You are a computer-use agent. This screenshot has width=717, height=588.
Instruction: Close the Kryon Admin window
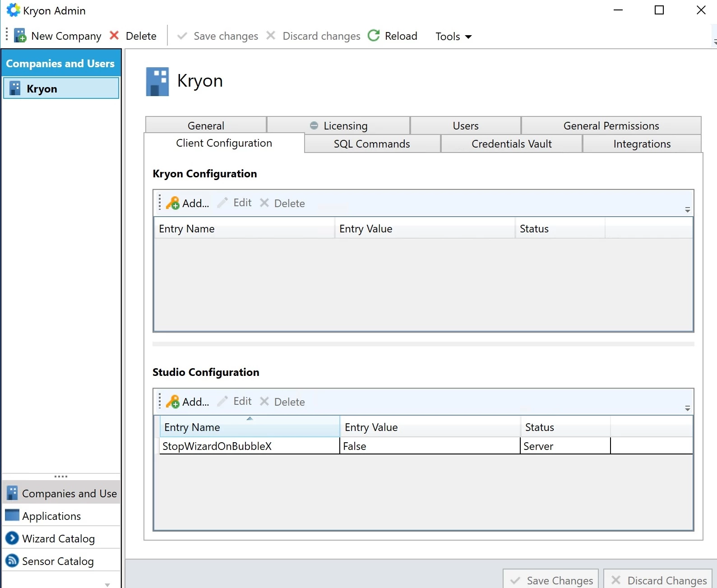pyautogui.click(x=701, y=10)
